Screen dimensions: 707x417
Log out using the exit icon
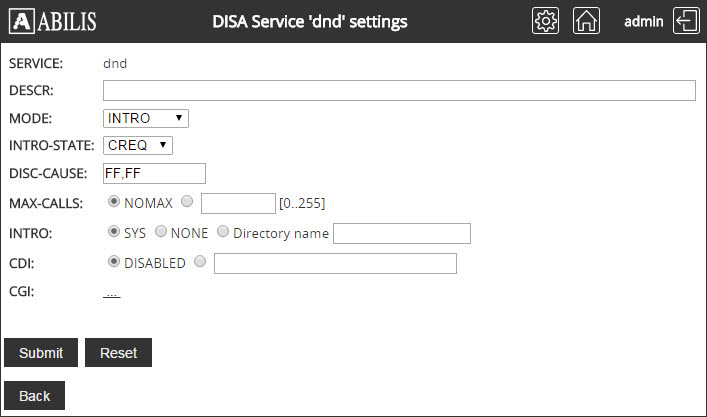click(x=686, y=21)
